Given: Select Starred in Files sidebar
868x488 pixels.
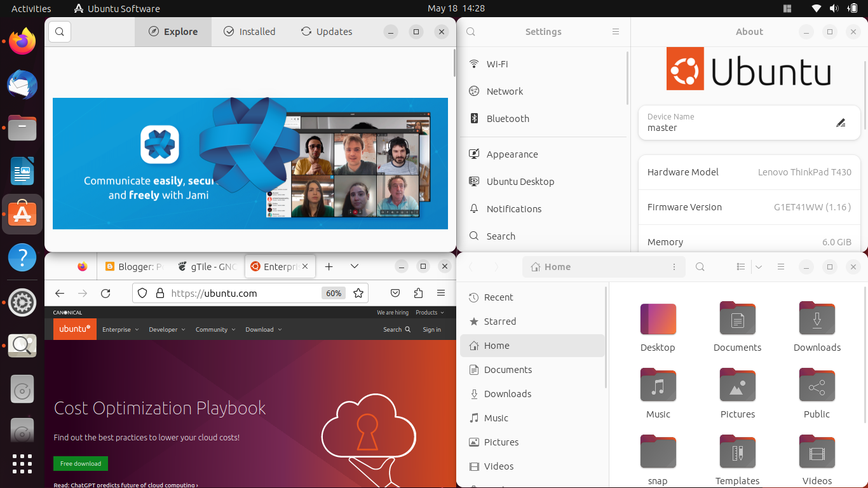Looking at the screenshot, I should pos(532,322).
